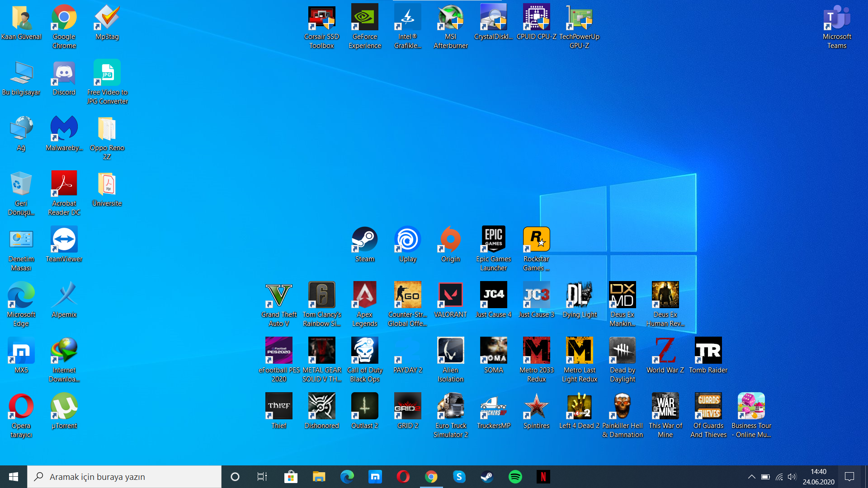Click the Windows Start button
The width and height of the screenshot is (868, 488).
click(14, 477)
